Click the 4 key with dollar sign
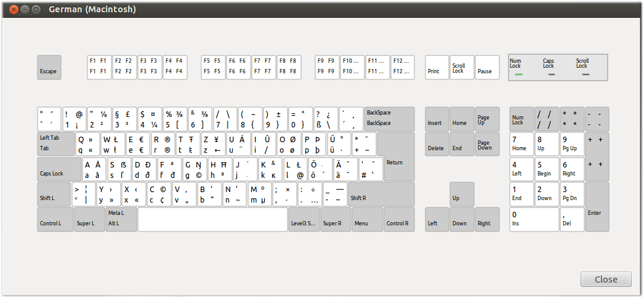Viewport: 644px width, 298px height. coord(150,119)
